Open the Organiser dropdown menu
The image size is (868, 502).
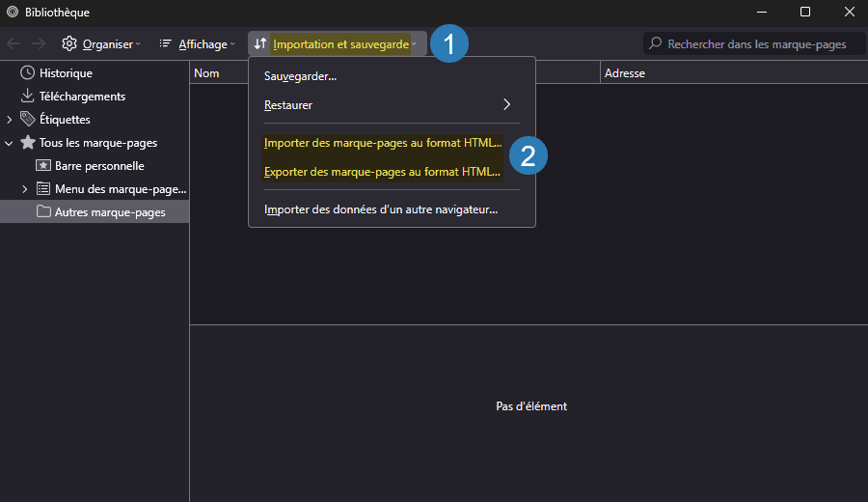click(101, 43)
